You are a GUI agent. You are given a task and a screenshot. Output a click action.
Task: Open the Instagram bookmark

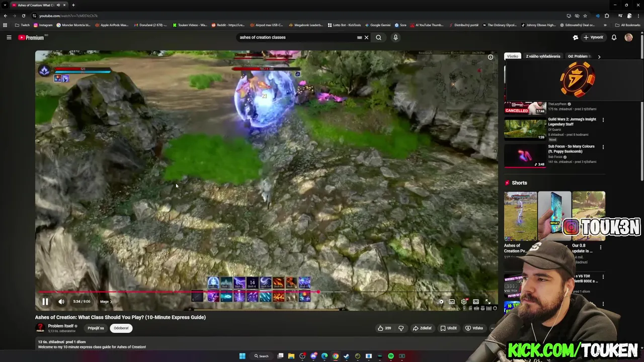pos(43,25)
